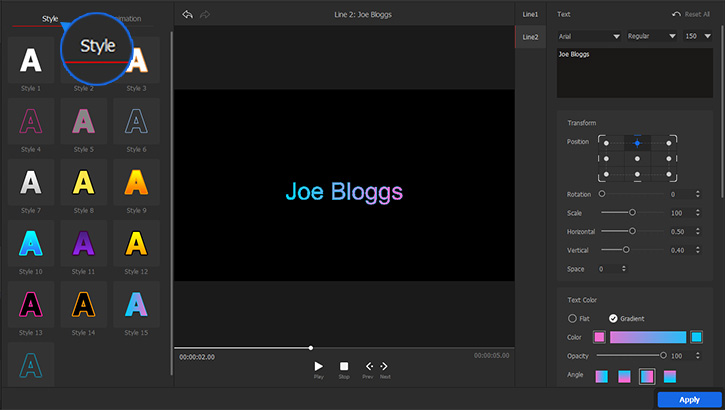This screenshot has height=410, width=725.
Task: Switch to the Line1 tab
Action: 530,14
